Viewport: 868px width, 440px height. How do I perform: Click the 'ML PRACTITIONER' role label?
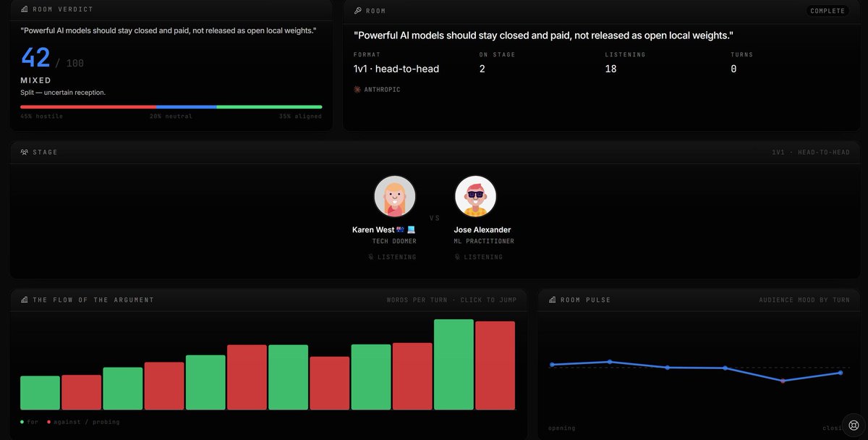tap(484, 241)
